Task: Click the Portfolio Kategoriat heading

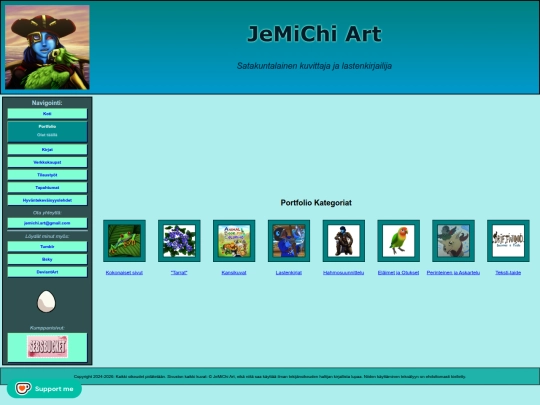Action: [x=316, y=202]
